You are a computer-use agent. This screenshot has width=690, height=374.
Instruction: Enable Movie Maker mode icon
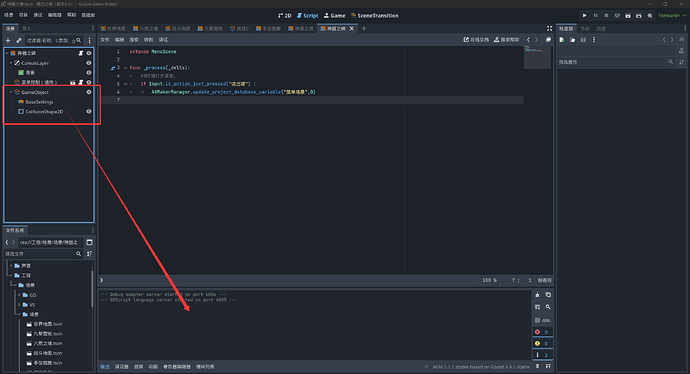pos(650,15)
